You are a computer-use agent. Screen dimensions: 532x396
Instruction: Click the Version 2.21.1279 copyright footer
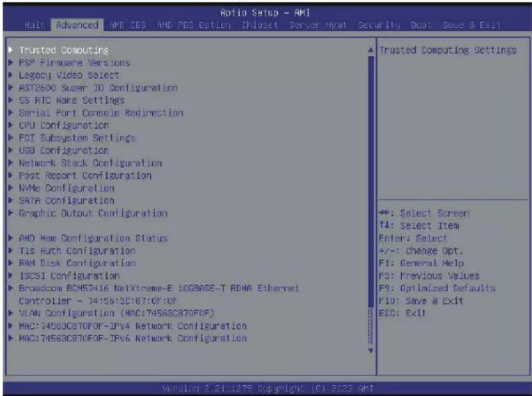(268, 388)
